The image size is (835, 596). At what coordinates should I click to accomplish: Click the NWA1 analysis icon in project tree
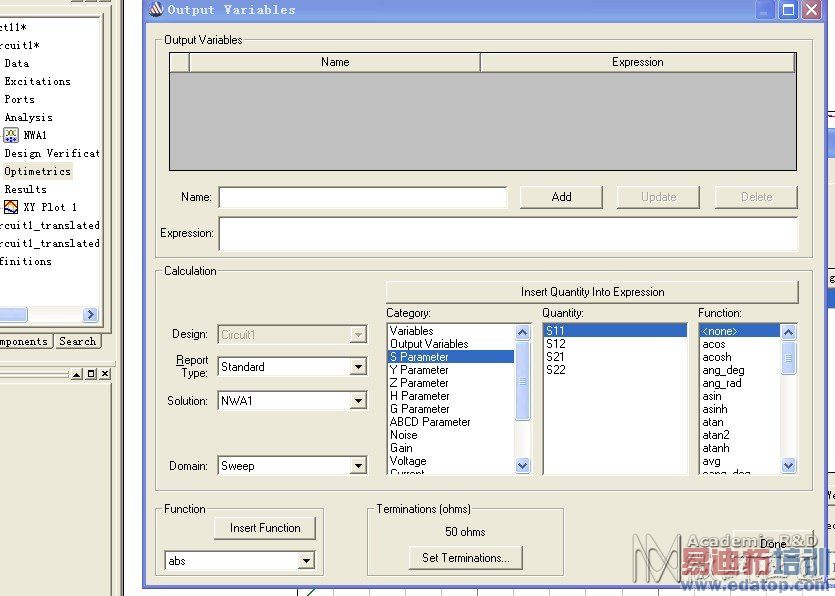click(11, 135)
